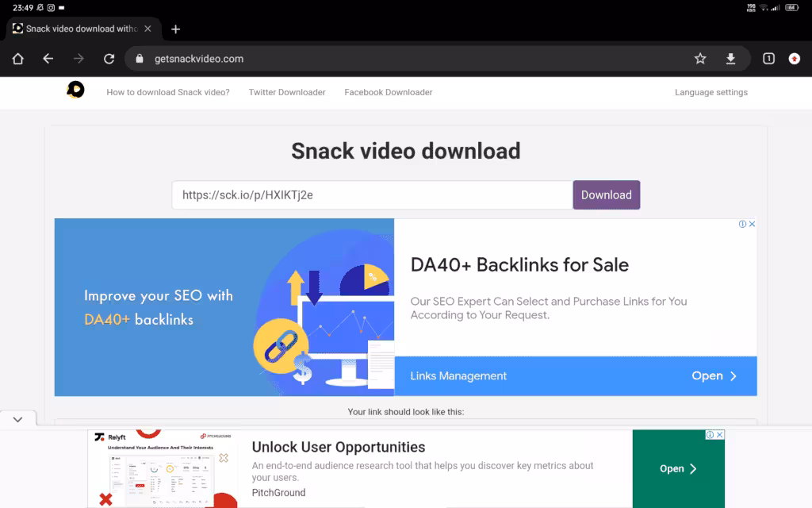
Task: Open How to download Snack video? page
Action: tap(168, 92)
